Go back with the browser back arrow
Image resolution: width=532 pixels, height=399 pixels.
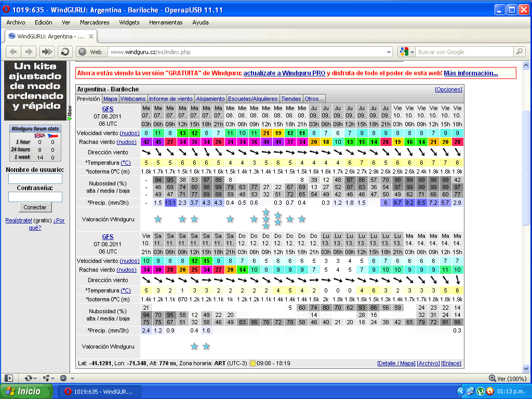pyautogui.click(x=14, y=52)
